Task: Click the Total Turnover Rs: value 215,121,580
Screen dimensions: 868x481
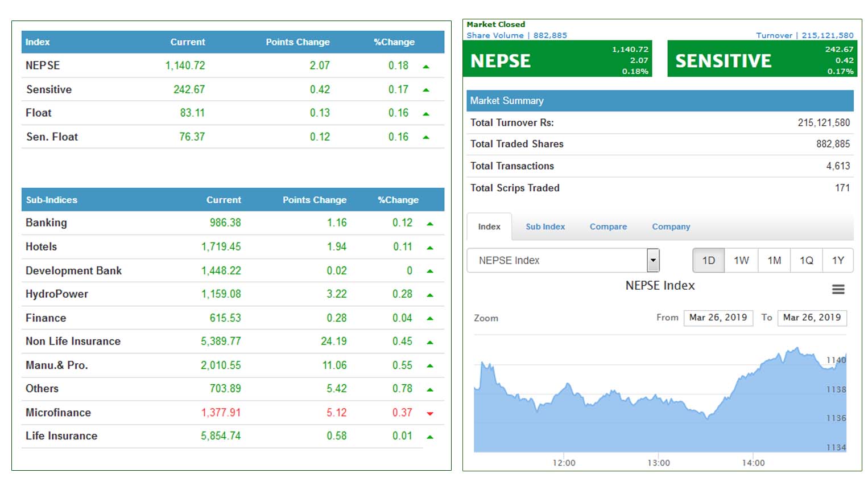Action: [x=824, y=122]
